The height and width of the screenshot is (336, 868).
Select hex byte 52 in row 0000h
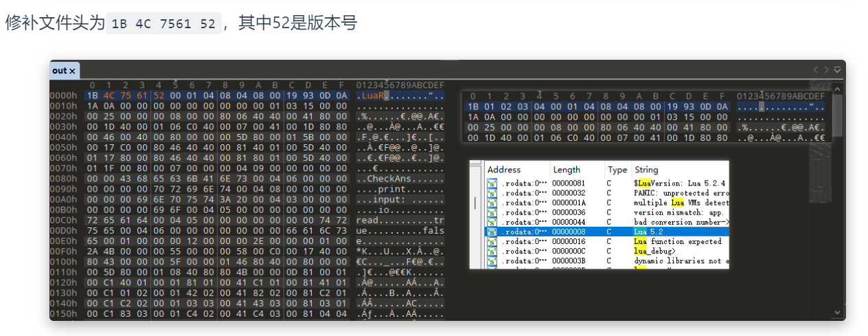click(x=159, y=96)
